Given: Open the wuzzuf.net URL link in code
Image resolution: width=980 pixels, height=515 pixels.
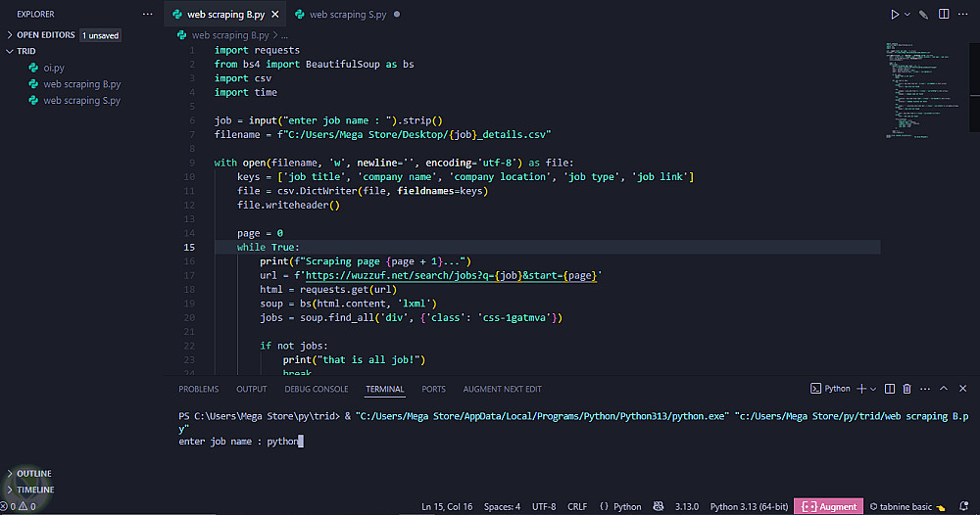Looking at the screenshot, I should (x=453, y=275).
